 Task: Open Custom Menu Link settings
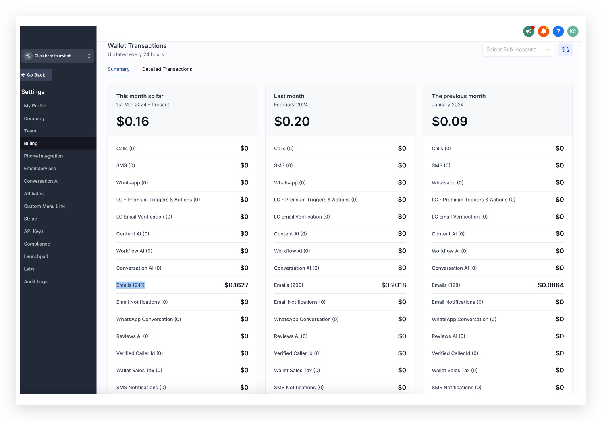click(44, 206)
